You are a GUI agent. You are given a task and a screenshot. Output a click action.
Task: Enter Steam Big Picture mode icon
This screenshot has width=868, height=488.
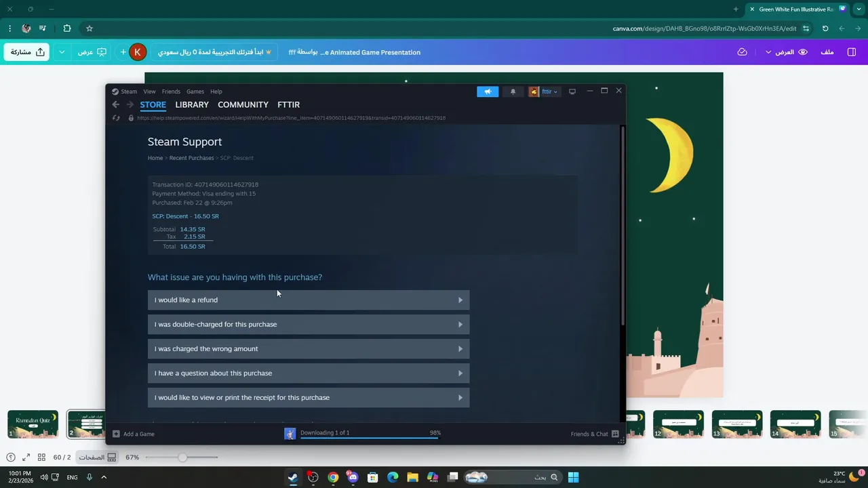572,91
